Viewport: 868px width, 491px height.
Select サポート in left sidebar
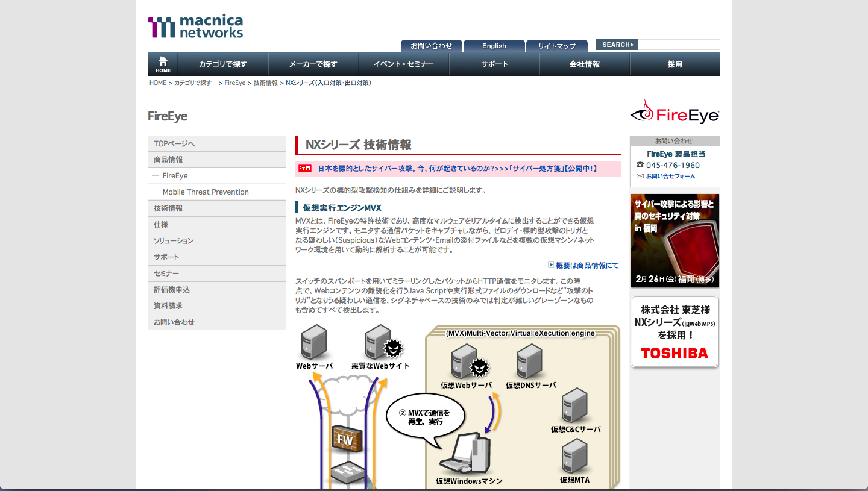click(x=217, y=257)
